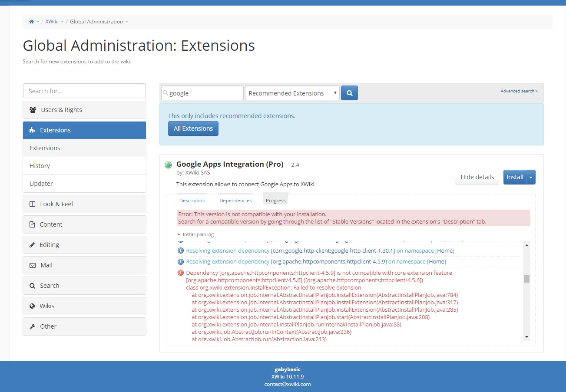
Task: Click the Editing pencil icon
Action: [32, 245]
